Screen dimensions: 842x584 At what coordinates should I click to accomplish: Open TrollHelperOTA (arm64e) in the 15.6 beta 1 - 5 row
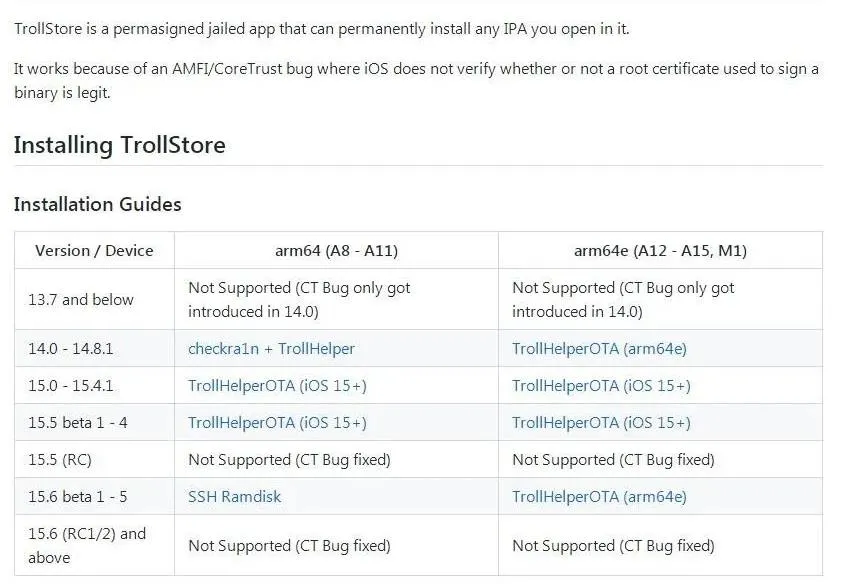pos(599,497)
